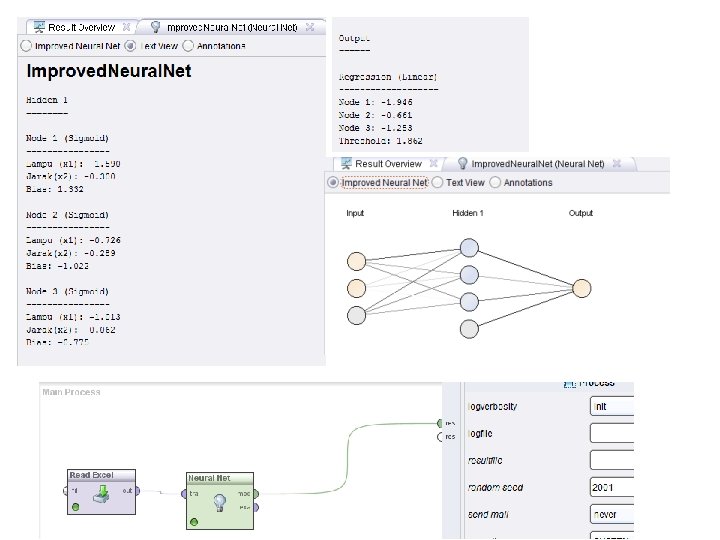Click the 'mod' model port of Neural Net

click(256, 494)
